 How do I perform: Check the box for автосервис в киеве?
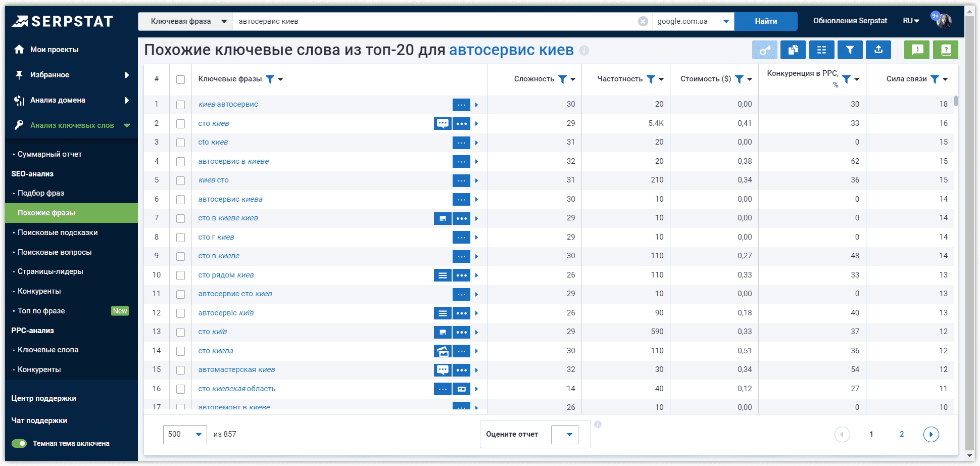coord(180,161)
